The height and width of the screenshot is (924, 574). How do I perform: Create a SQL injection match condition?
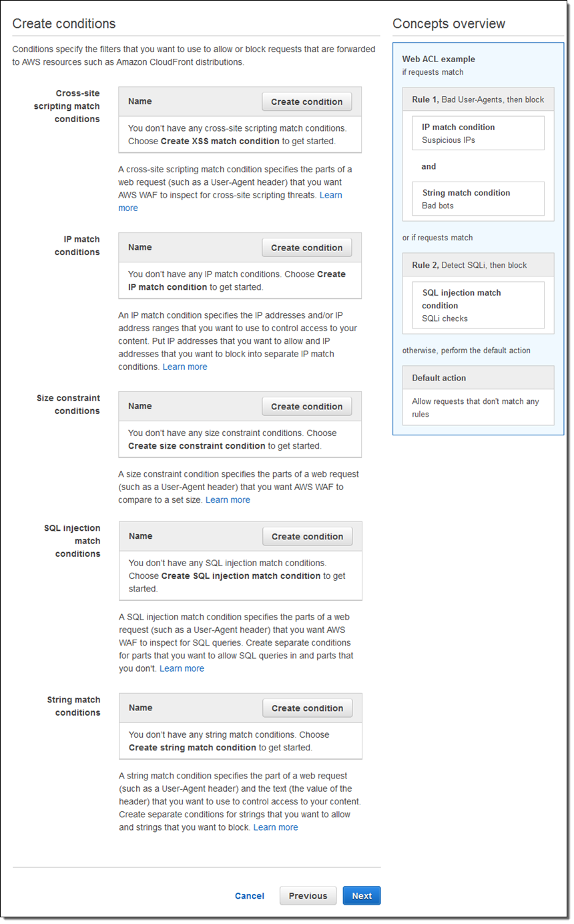pyautogui.click(x=307, y=537)
